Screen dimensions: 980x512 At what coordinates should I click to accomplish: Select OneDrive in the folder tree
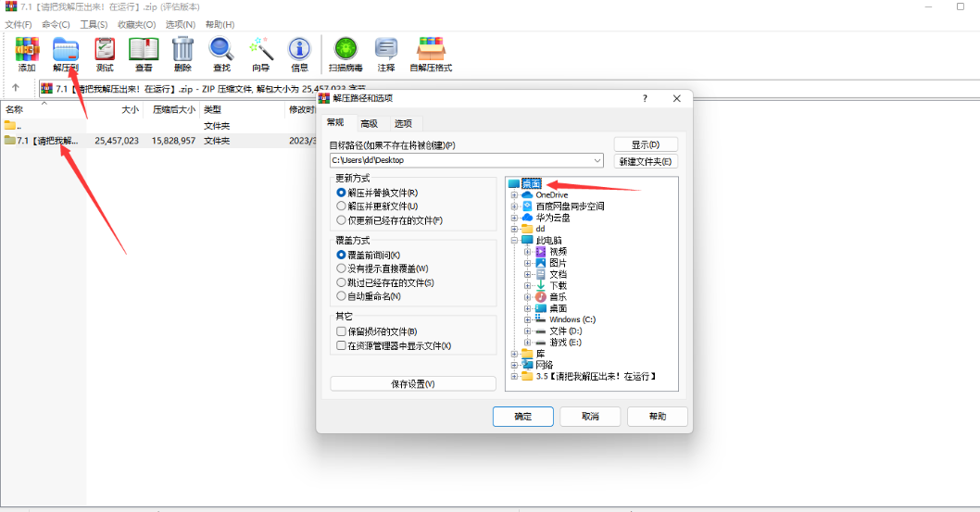click(x=551, y=194)
